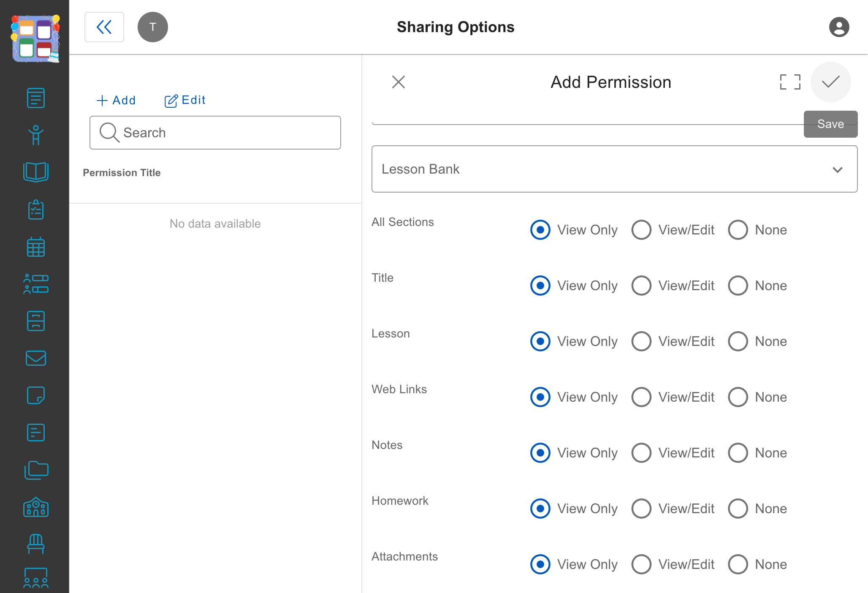Open the user account profile icon
Image resolution: width=868 pixels, height=593 pixels.
839,27
